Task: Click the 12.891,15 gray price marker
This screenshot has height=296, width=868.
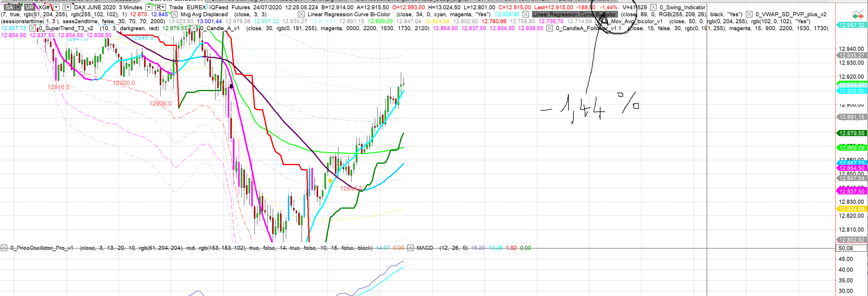Action: 852,117
